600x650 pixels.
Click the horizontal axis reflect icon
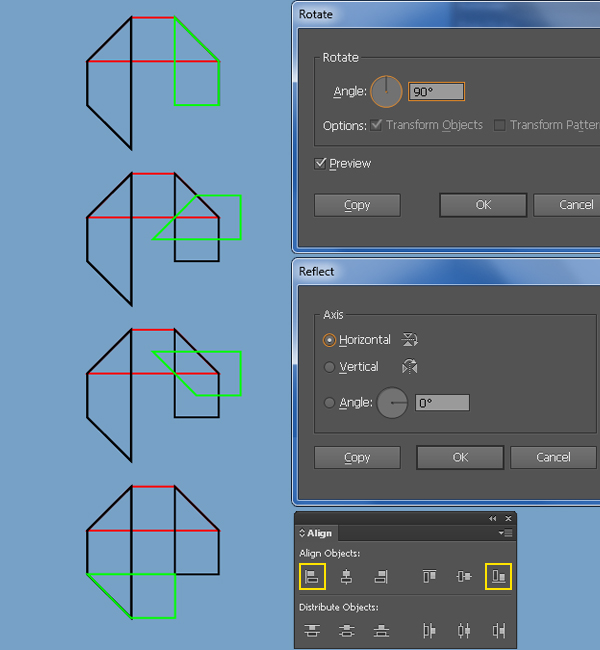tap(409, 340)
